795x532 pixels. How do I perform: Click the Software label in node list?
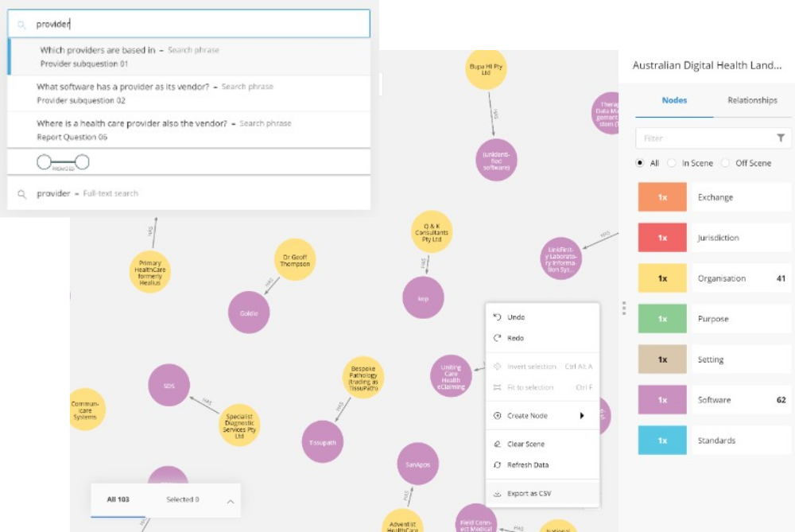[715, 400]
